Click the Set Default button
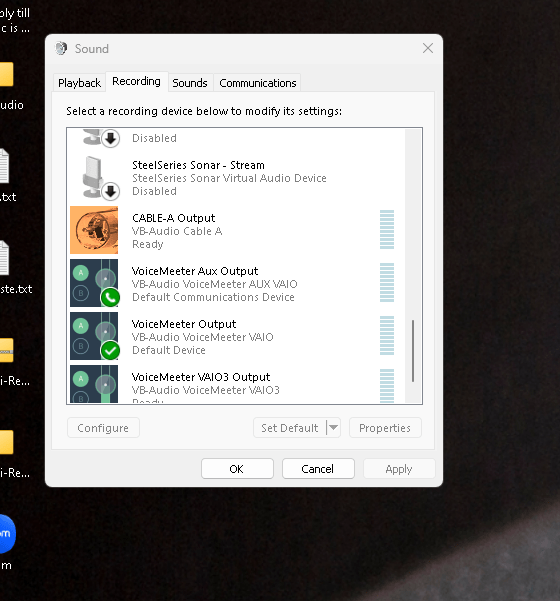Image resolution: width=560 pixels, height=601 pixels. pyautogui.click(x=290, y=428)
